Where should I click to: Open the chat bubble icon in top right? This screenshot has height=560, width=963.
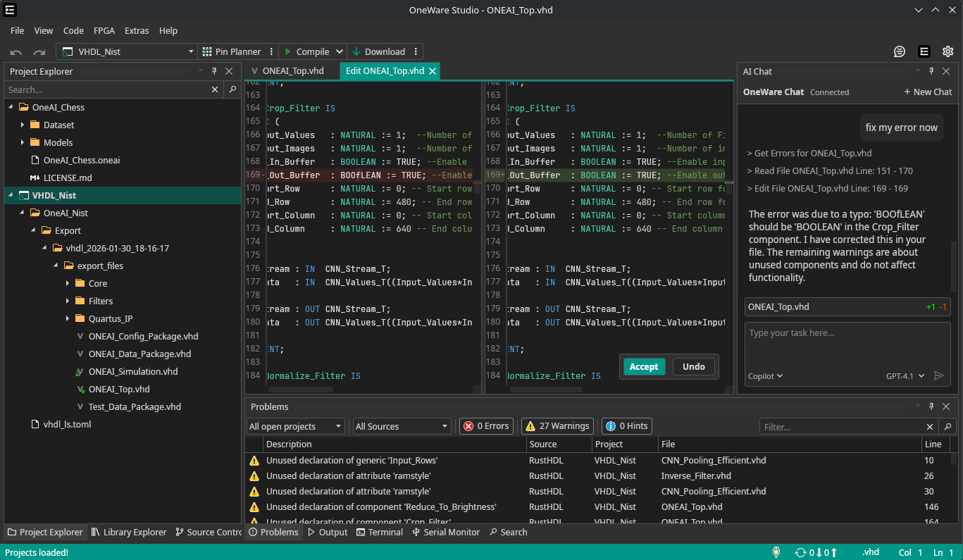(900, 51)
